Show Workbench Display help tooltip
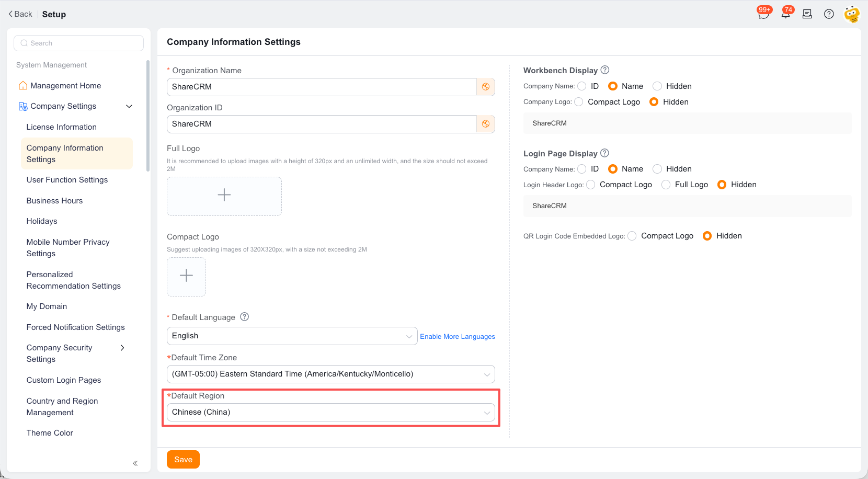 coord(605,70)
